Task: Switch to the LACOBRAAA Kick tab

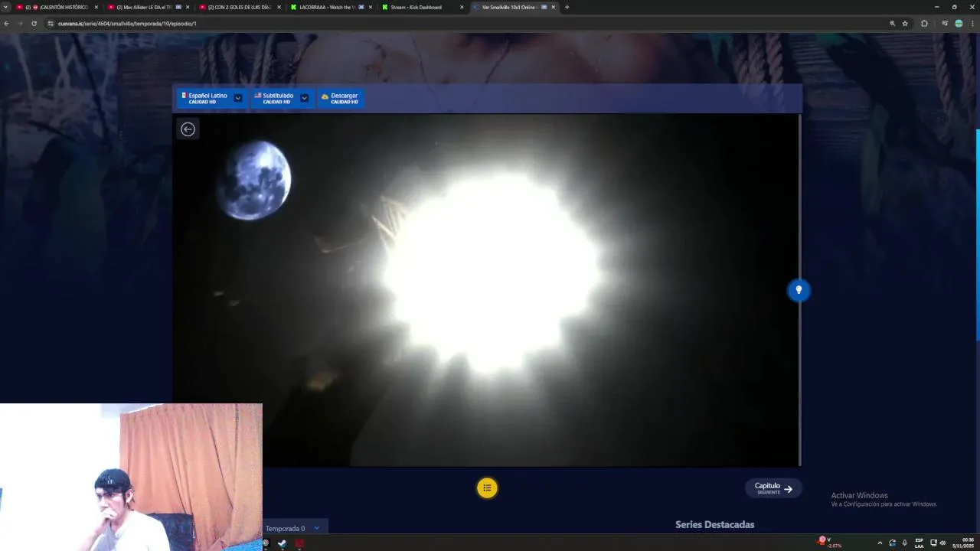Action: click(332, 7)
